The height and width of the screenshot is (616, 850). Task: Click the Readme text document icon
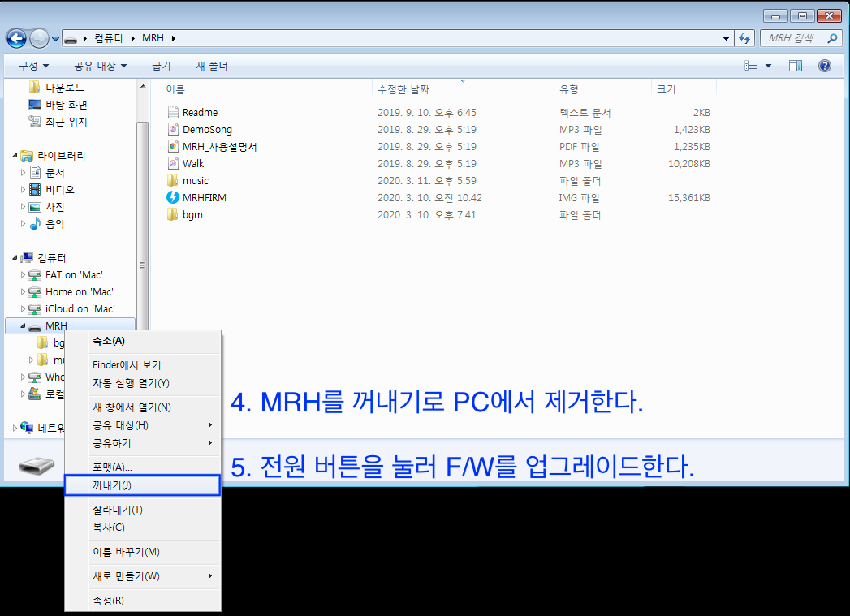172,113
